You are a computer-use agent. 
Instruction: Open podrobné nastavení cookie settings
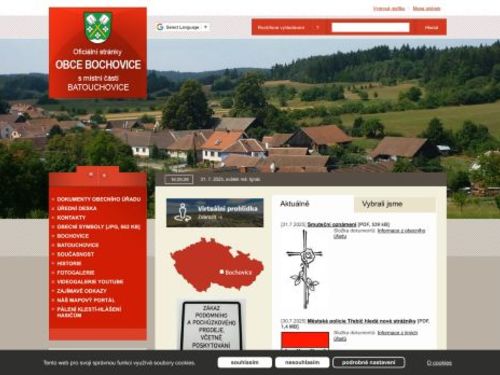pyautogui.click(x=369, y=362)
